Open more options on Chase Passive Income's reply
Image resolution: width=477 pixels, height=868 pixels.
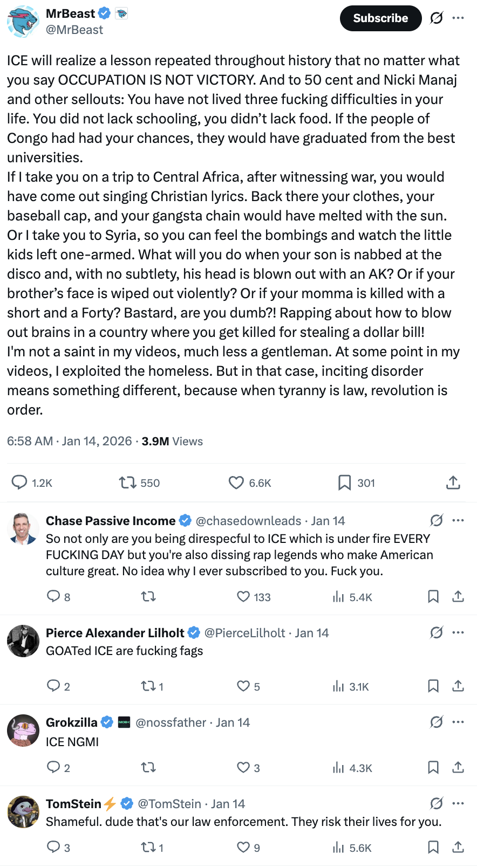click(x=458, y=521)
